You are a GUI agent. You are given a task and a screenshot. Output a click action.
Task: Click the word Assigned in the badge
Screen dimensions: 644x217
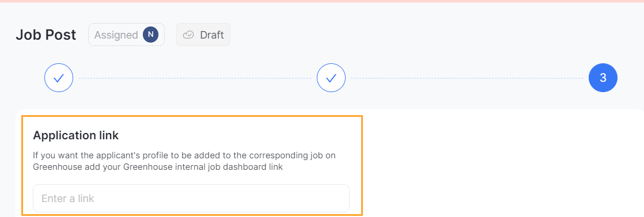[x=116, y=35]
